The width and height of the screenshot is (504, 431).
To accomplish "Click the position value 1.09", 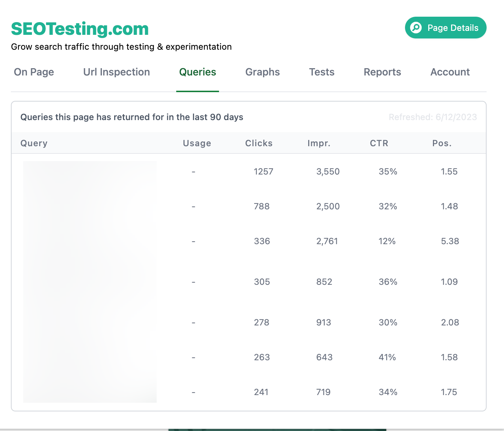I will click(449, 282).
